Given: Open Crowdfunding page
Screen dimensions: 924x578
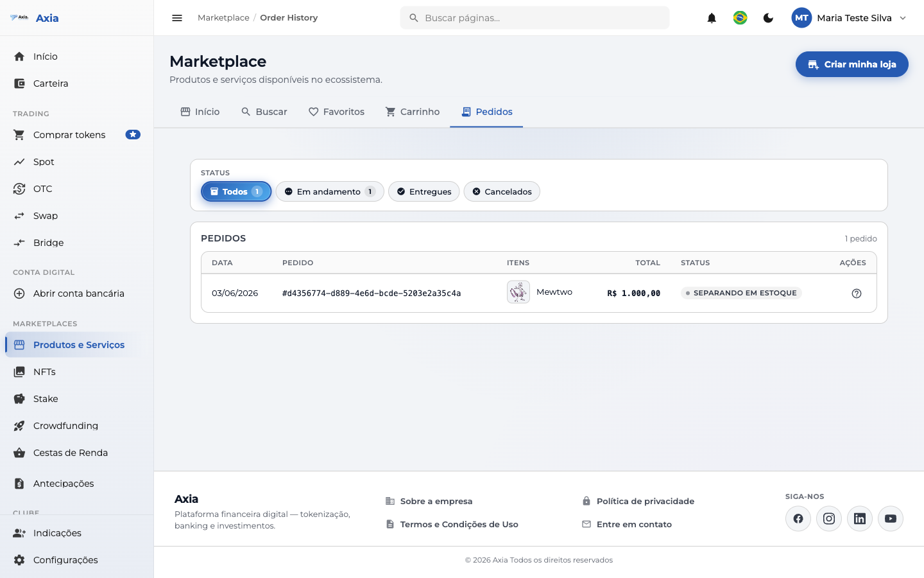Looking at the screenshot, I should pos(77,426).
